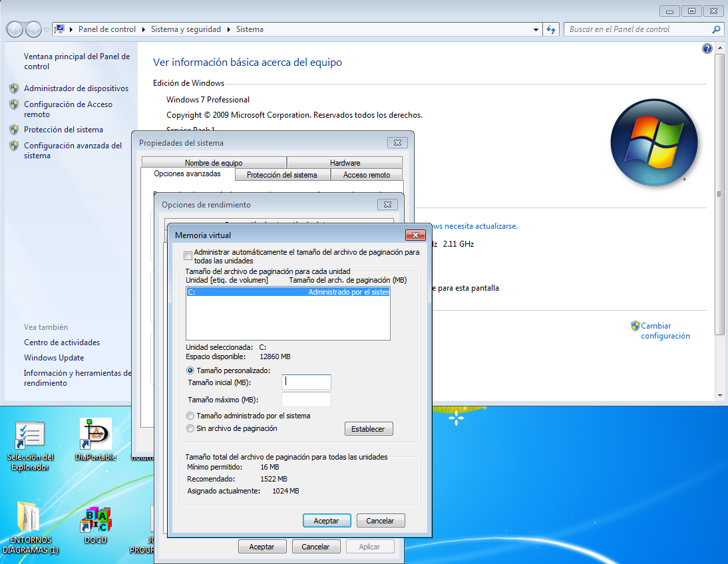Expand breadcrumb arrow after Sistema y seguridad
This screenshot has height=564, width=728.
[x=228, y=29]
